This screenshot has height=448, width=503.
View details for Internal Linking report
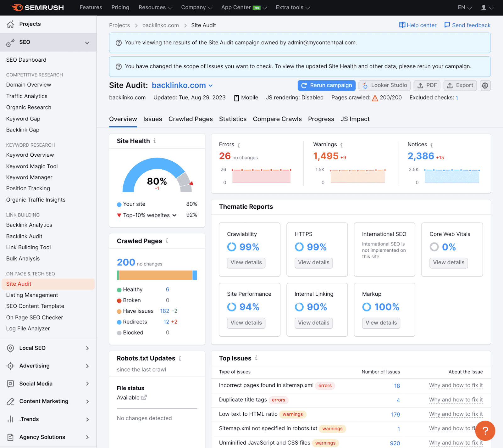click(313, 323)
